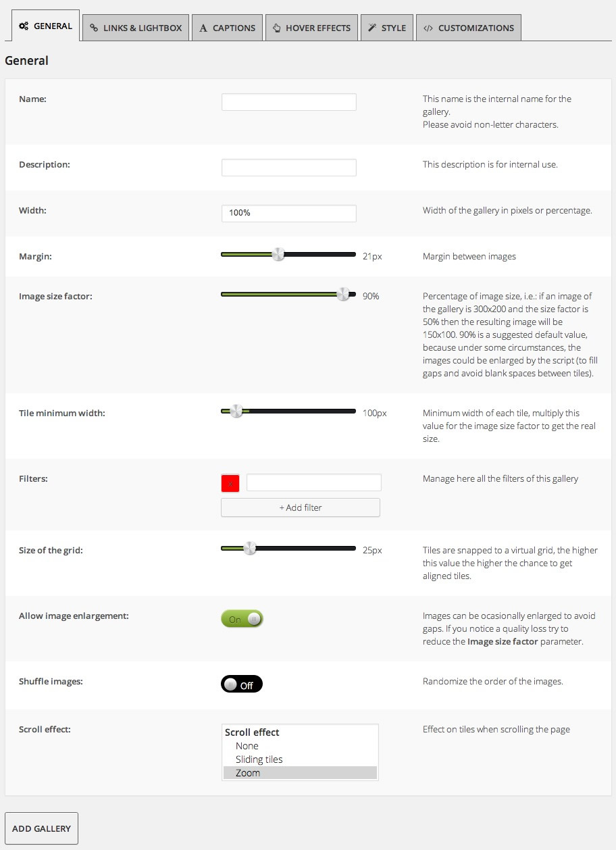The width and height of the screenshot is (616, 850).
Task: Click the Margin slider handle
Action: [278, 255]
